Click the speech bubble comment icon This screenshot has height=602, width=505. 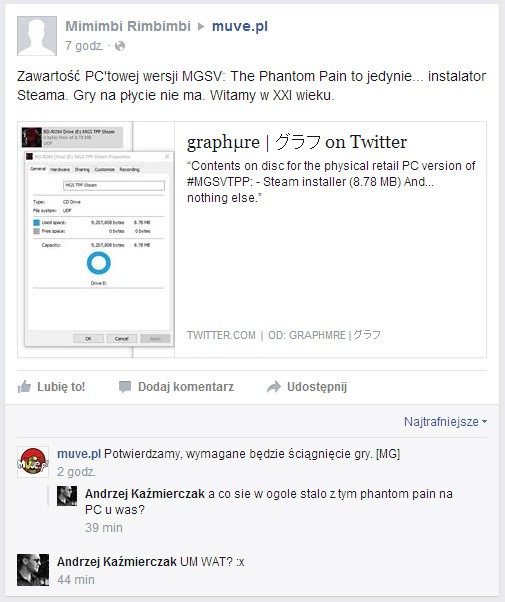point(125,387)
